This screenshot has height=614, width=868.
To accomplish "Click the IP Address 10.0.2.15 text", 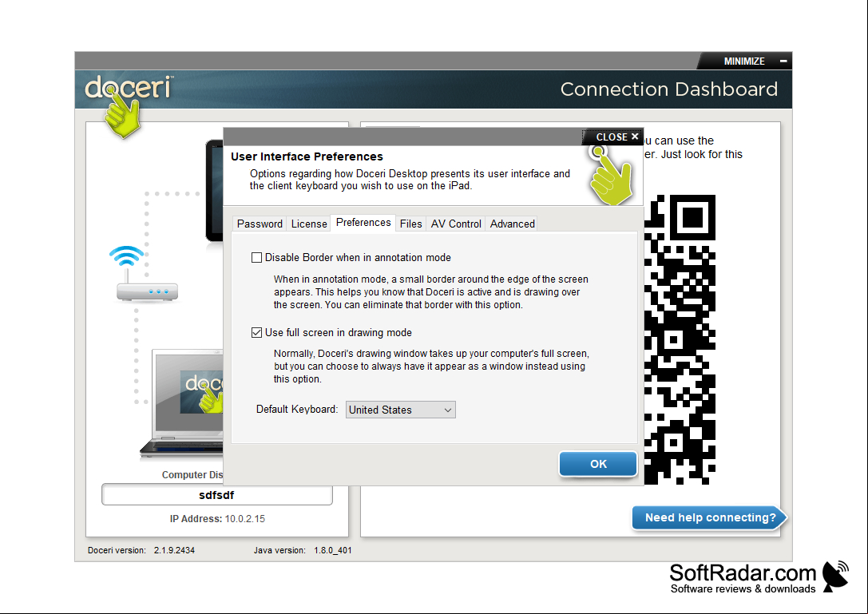I will pyautogui.click(x=217, y=519).
